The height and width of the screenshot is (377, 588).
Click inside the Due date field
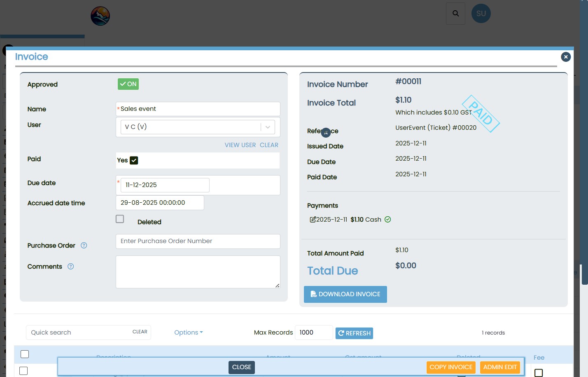[x=165, y=185]
